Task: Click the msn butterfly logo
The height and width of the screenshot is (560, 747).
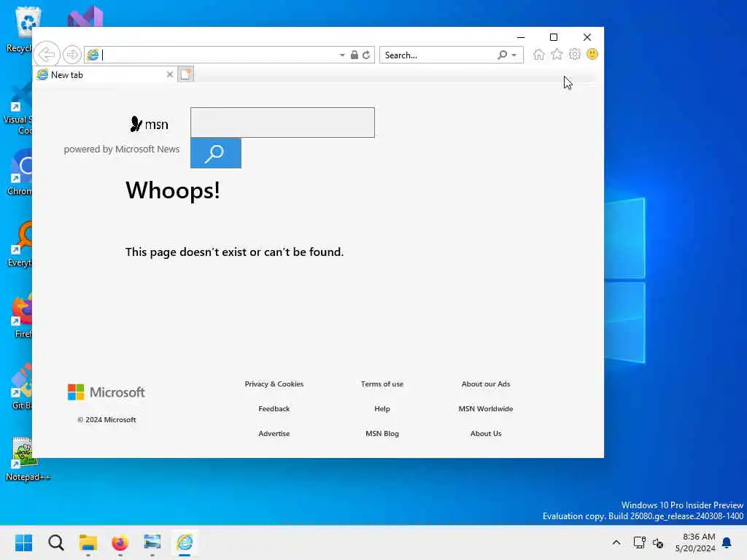Action: pyautogui.click(x=149, y=124)
